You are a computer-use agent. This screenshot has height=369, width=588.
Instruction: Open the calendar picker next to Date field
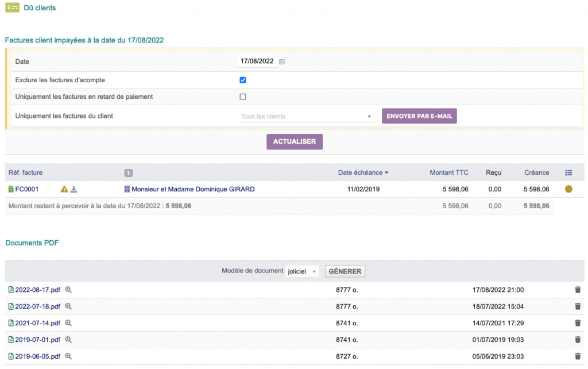tap(282, 61)
